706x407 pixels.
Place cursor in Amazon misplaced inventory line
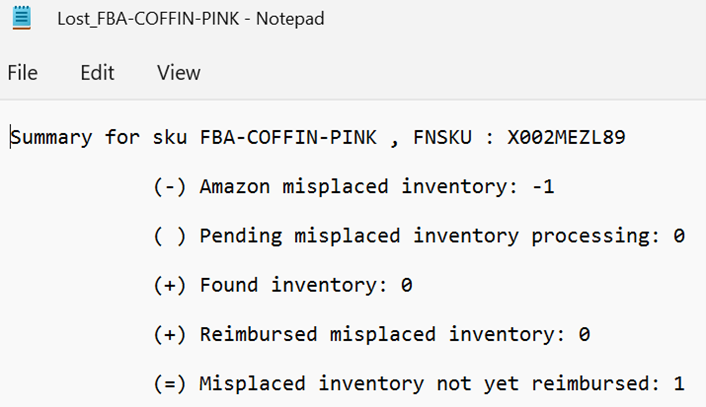[x=354, y=187]
